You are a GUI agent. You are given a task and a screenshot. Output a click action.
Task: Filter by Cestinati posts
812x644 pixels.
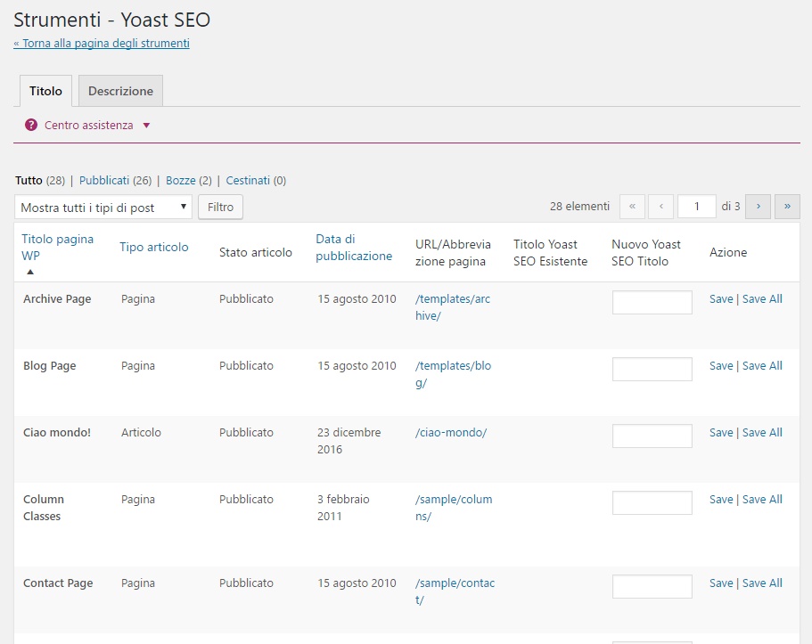248,181
